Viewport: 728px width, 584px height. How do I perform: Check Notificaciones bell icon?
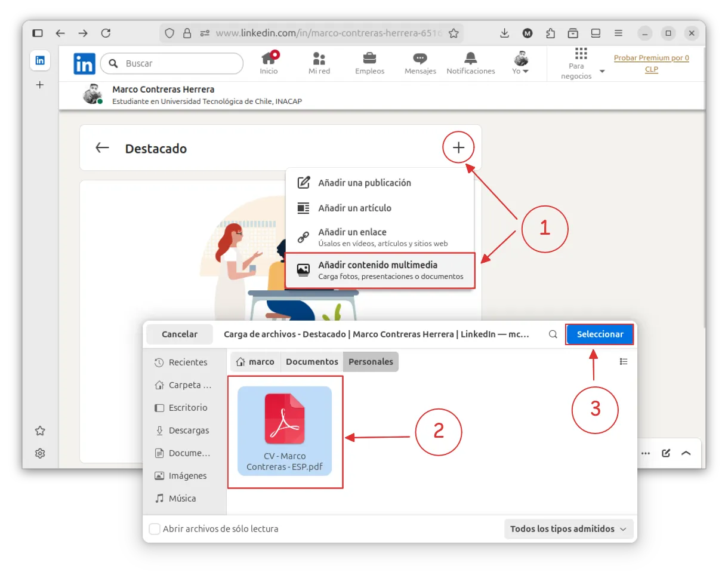tap(470, 62)
